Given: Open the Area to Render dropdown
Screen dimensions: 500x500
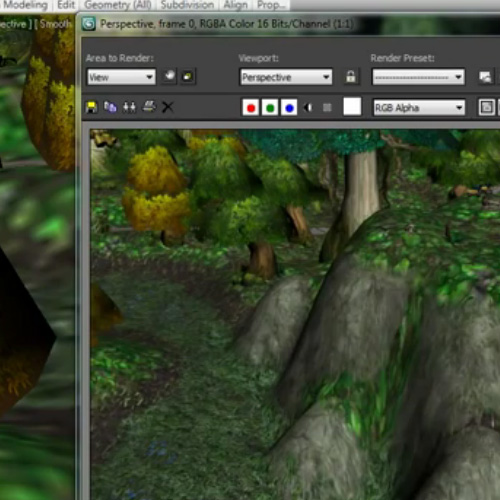Looking at the screenshot, I should (121, 77).
